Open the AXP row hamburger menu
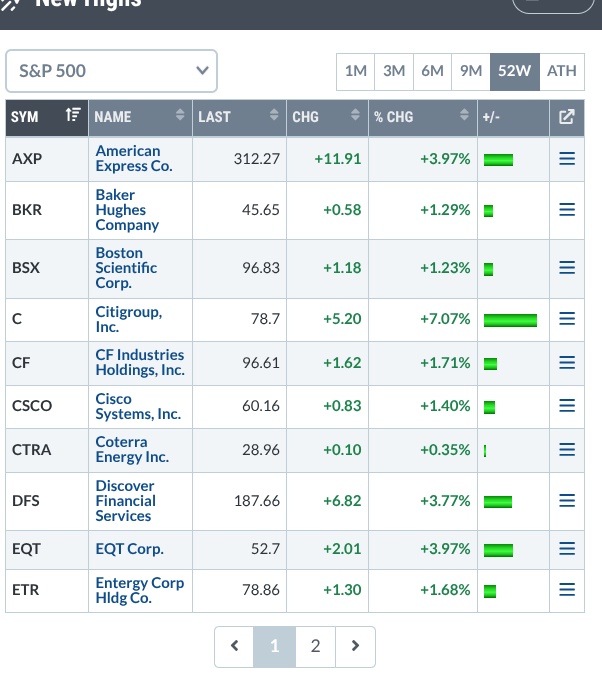602x675 pixels. coord(567,159)
